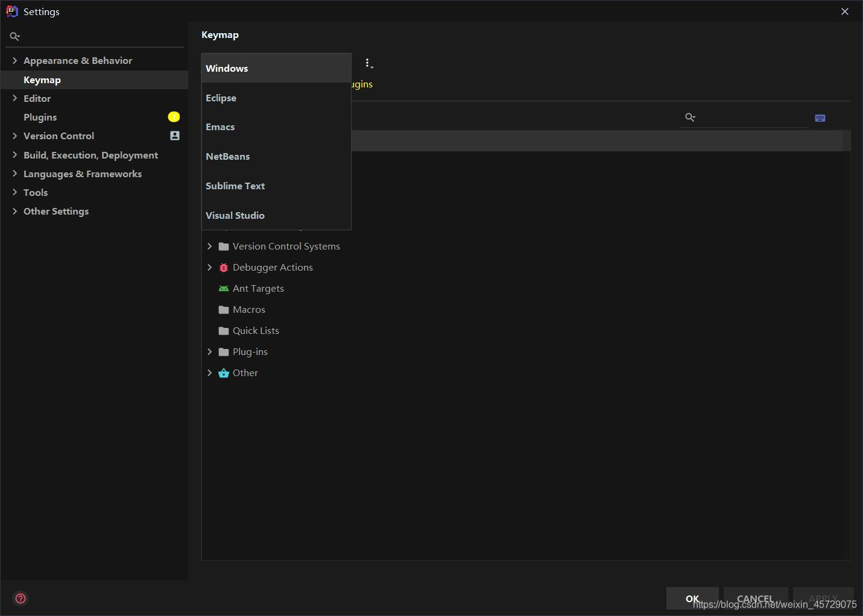The width and height of the screenshot is (863, 616).
Task: Open the help question mark icon
Action: pyautogui.click(x=21, y=599)
